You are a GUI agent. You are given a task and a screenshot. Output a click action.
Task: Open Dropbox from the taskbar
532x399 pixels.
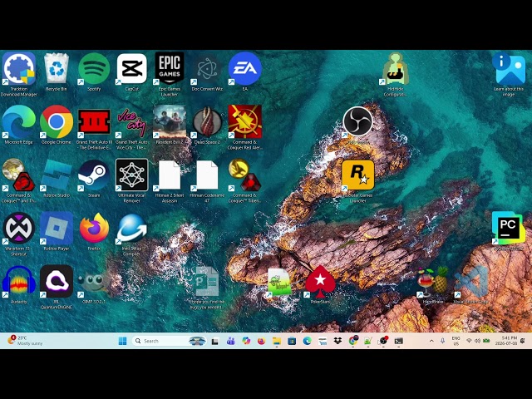(x=337, y=341)
